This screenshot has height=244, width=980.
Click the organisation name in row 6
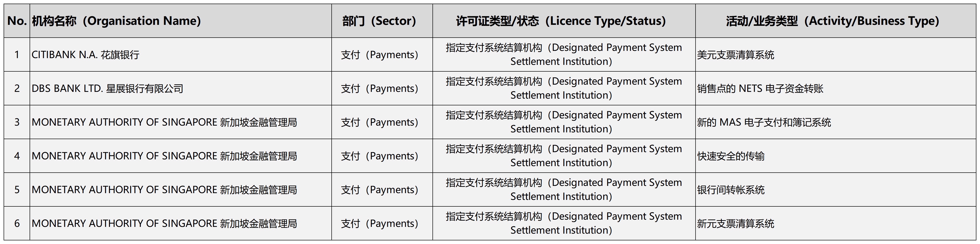(181, 224)
